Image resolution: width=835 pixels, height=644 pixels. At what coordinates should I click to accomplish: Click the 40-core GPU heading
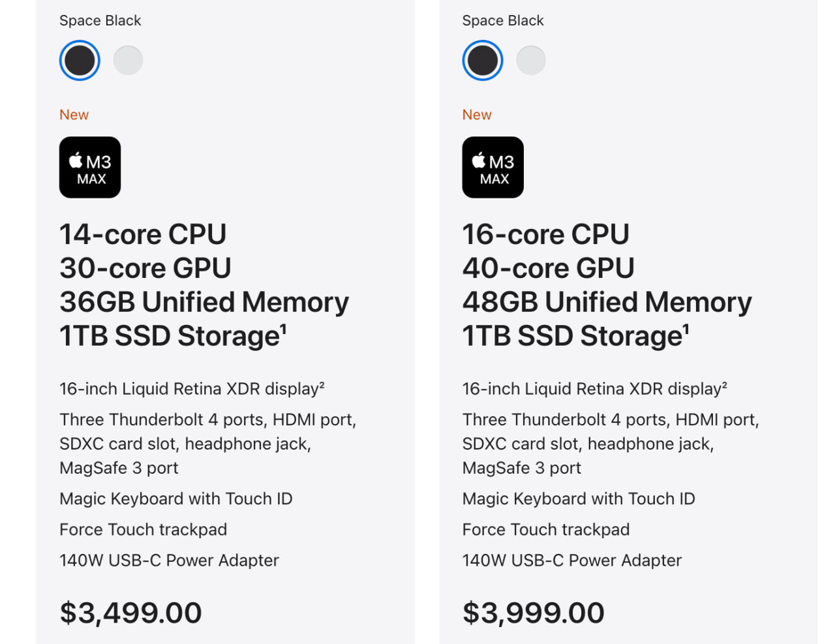[x=549, y=268]
